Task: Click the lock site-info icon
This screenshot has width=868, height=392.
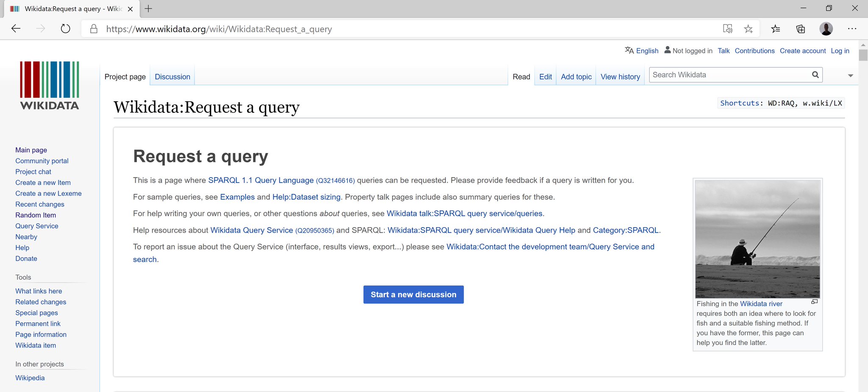Action: click(94, 29)
